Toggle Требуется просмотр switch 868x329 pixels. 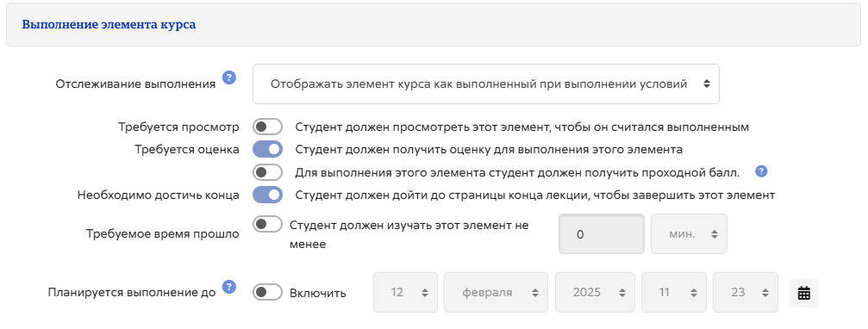pos(268,127)
